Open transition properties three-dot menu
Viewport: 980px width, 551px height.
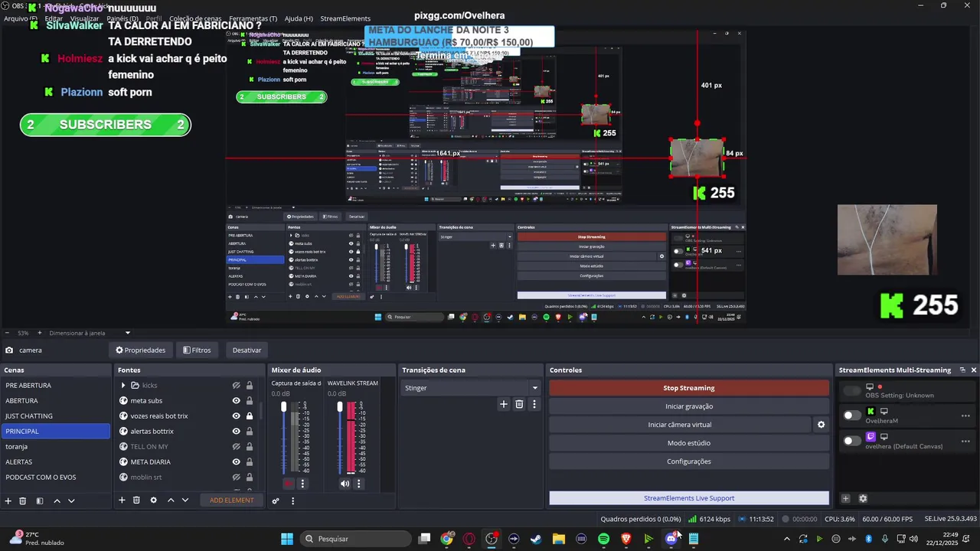(x=534, y=404)
